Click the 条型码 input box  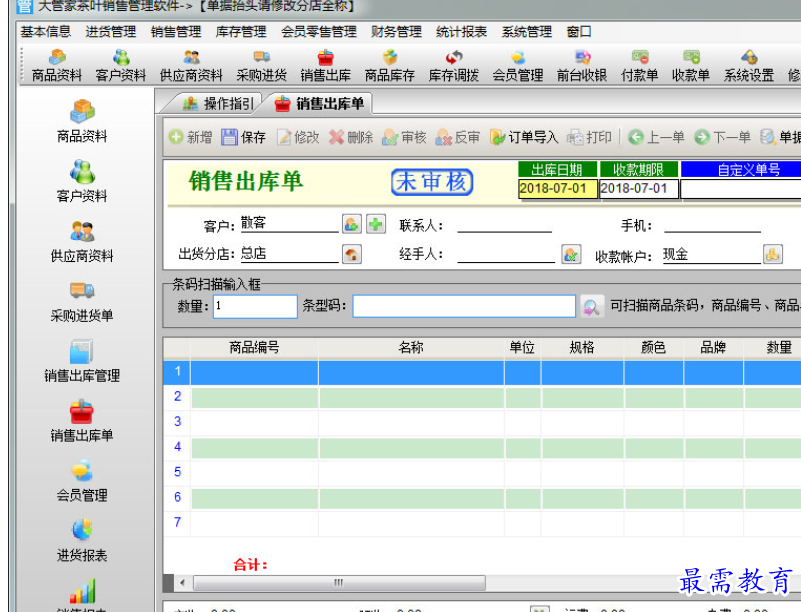(x=464, y=307)
